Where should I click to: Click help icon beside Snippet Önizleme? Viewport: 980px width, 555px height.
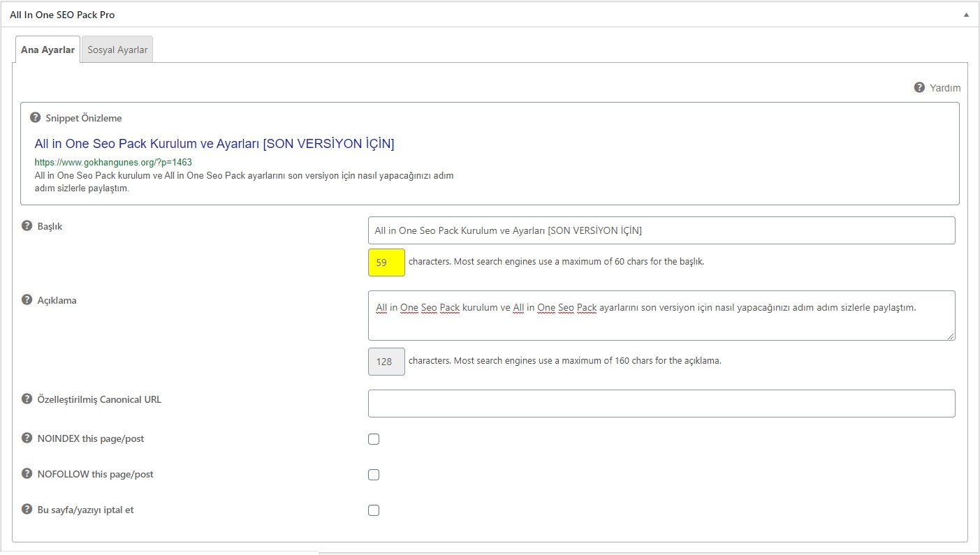pos(36,118)
